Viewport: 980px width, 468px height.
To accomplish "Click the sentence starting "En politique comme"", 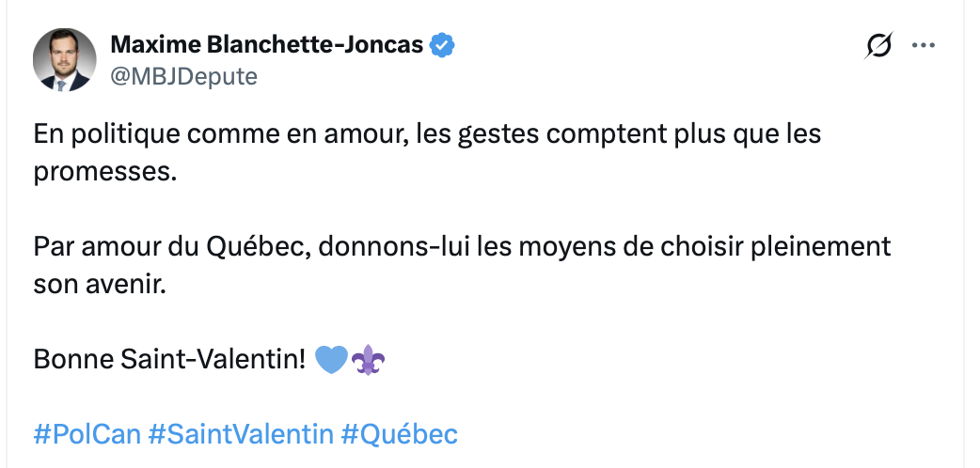I will 427,134.
